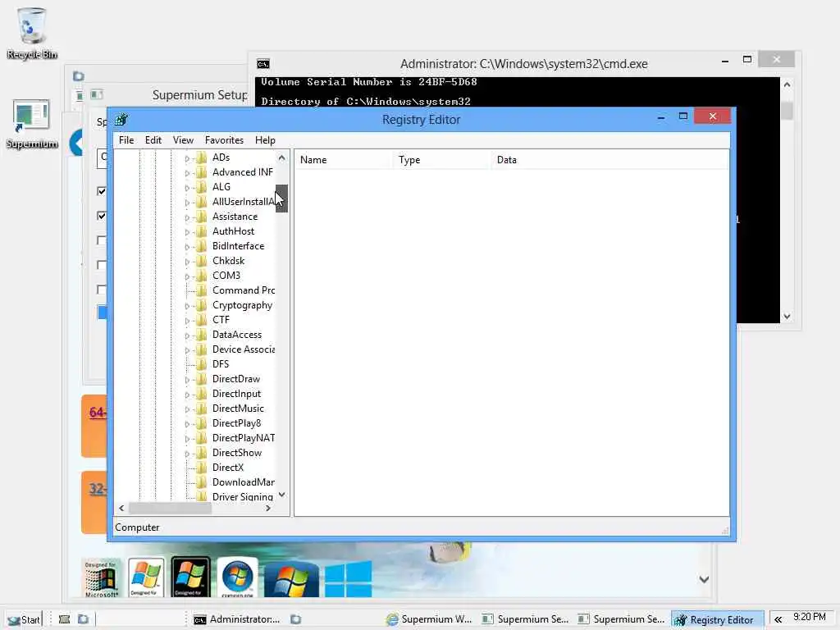Click the tree horizontal scrollbar thumb

point(170,509)
